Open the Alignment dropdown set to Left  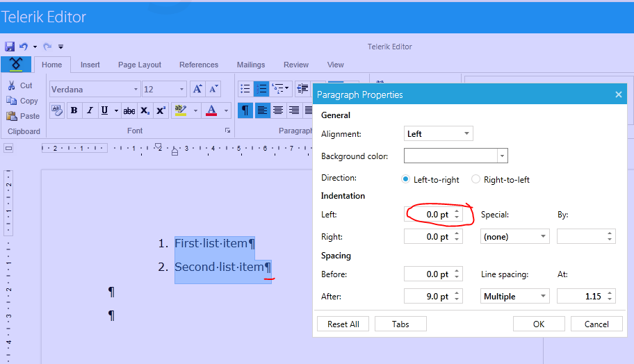(x=438, y=134)
